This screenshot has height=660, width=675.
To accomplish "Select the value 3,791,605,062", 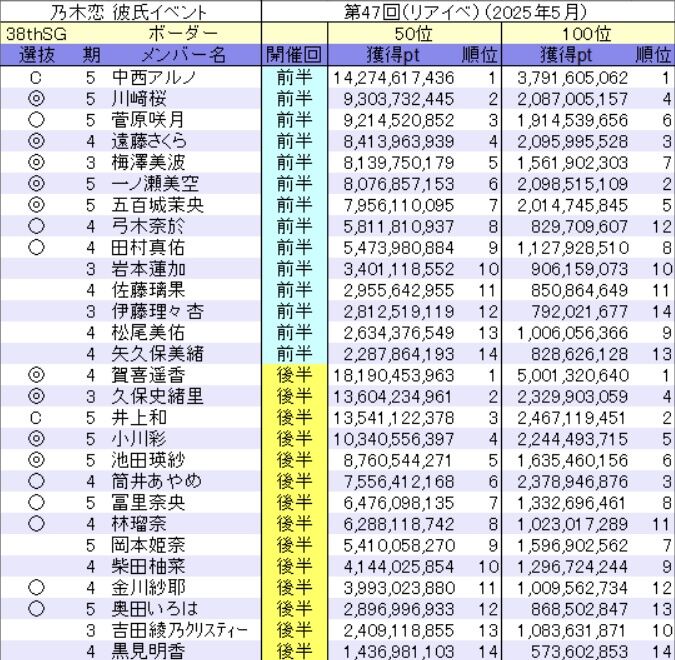I will coord(572,78).
